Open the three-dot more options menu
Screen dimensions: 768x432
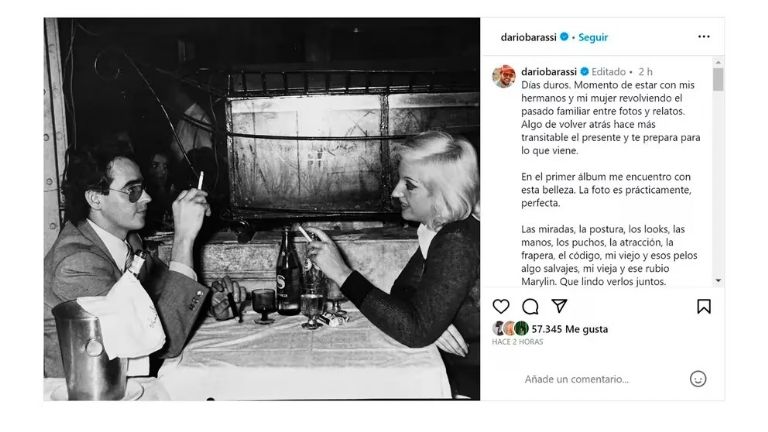point(704,37)
